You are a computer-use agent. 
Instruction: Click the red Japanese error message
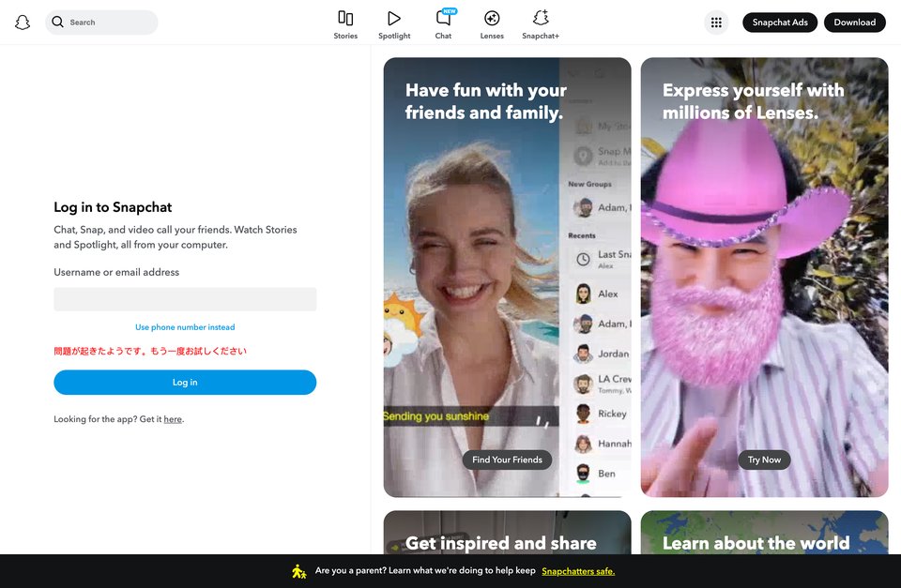tap(150, 351)
